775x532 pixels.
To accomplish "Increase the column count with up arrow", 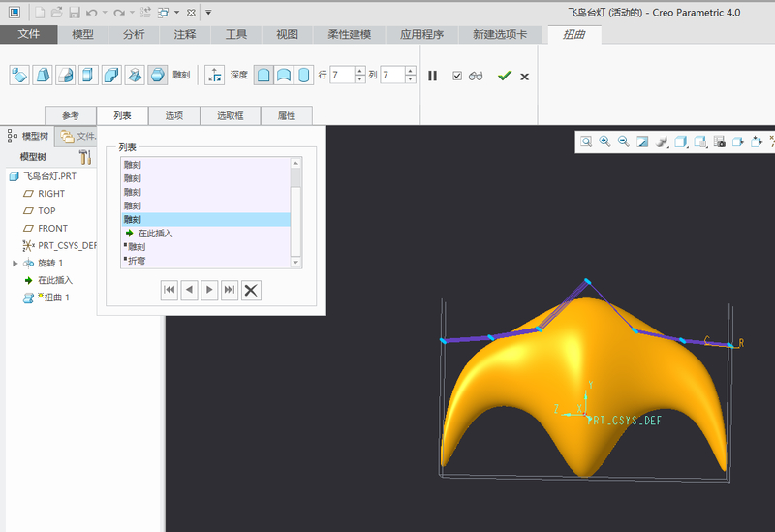I will coord(411,71).
